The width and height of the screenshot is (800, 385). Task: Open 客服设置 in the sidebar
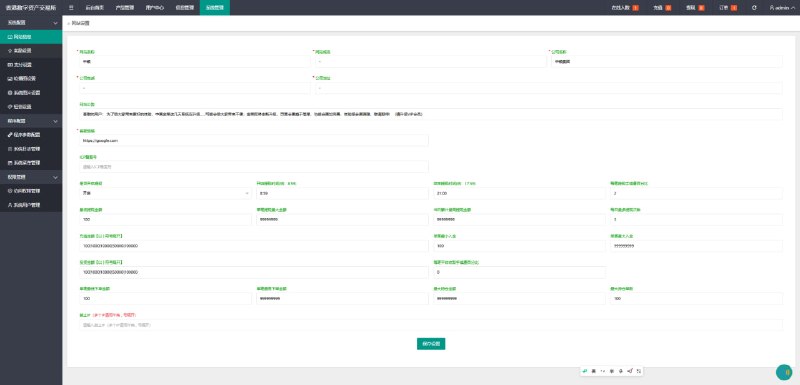pos(31,51)
